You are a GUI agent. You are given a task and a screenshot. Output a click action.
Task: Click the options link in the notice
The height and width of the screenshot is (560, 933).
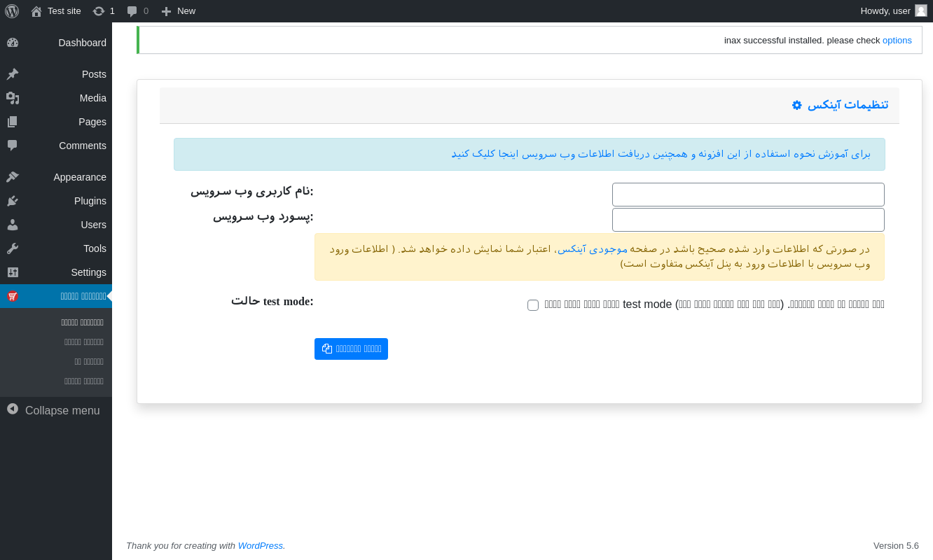tap(897, 40)
